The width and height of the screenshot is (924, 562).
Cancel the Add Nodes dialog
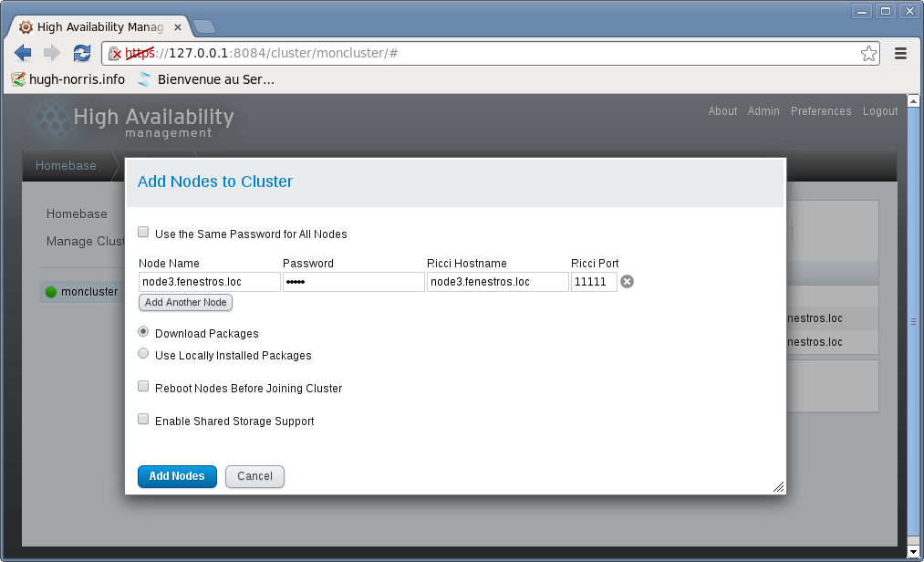pyautogui.click(x=254, y=476)
